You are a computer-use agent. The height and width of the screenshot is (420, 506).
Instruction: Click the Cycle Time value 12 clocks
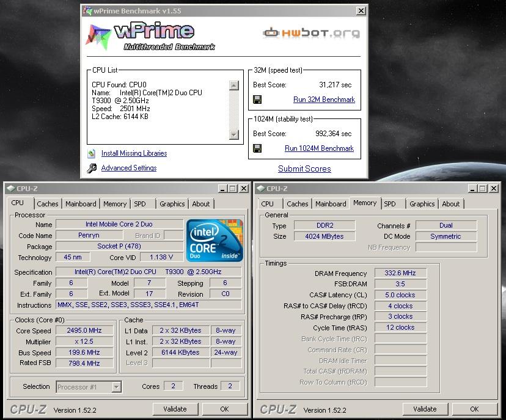400,327
